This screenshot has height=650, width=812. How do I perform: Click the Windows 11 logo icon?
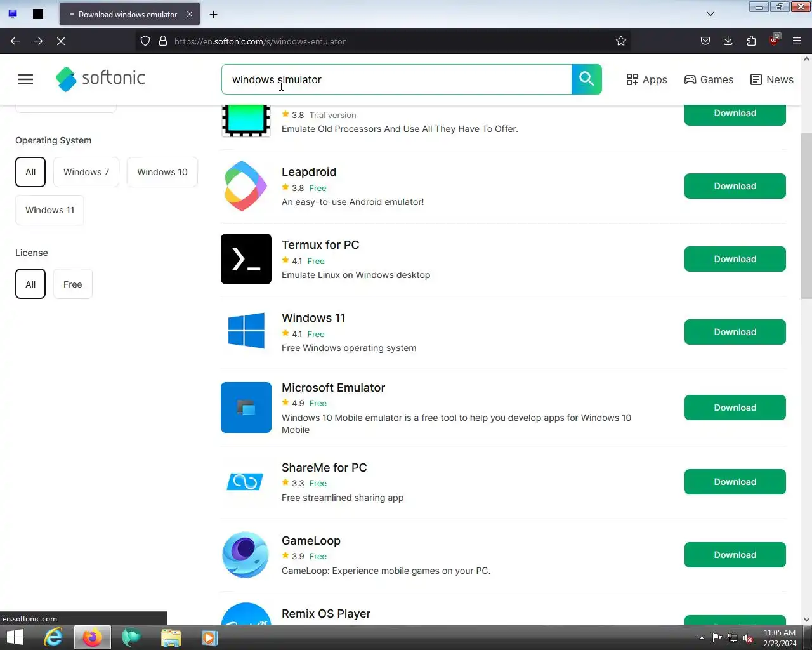pyautogui.click(x=246, y=331)
